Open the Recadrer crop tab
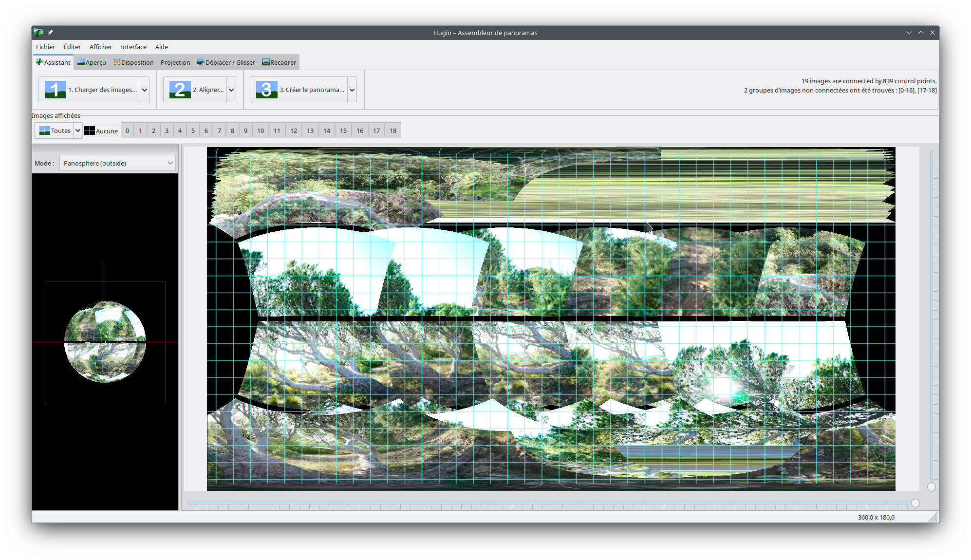This screenshot has width=971, height=560. 279,62
